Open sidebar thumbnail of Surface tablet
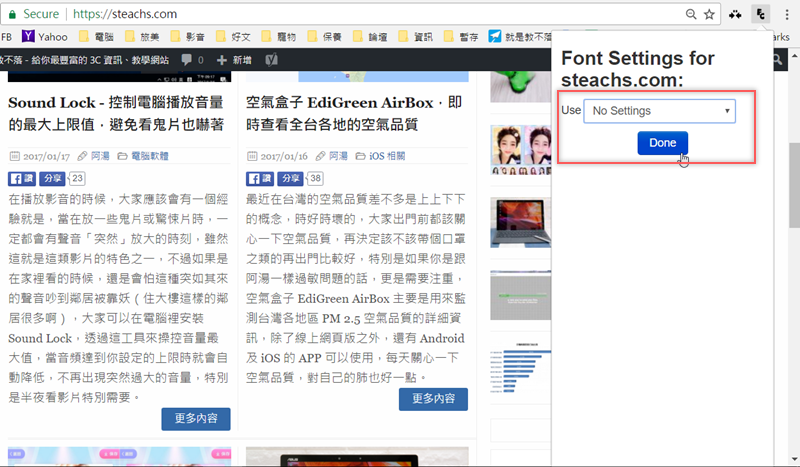 point(520,223)
